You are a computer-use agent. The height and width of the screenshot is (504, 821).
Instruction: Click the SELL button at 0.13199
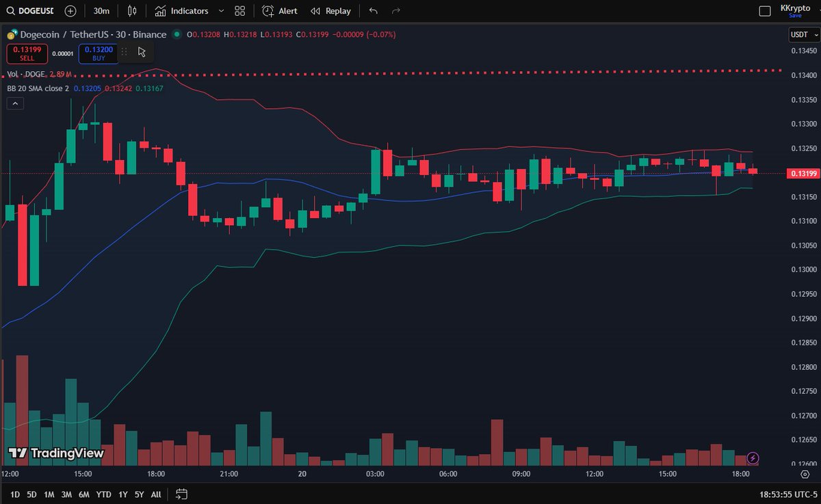[27, 52]
